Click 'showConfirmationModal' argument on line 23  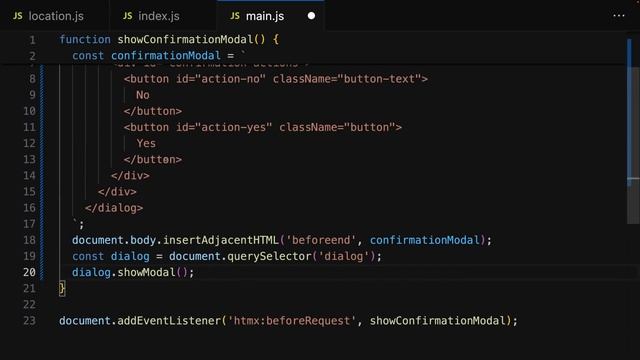[438, 321]
